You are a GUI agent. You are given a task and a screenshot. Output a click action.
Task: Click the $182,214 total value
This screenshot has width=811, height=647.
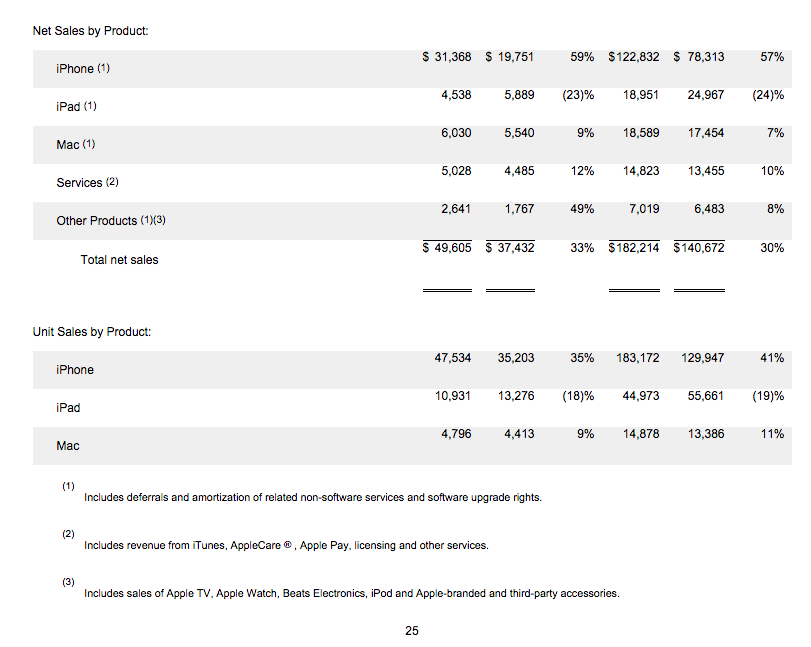click(634, 248)
